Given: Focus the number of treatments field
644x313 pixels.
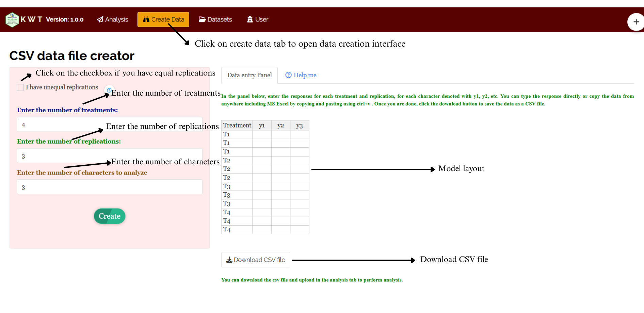Looking at the screenshot, I should (110, 125).
